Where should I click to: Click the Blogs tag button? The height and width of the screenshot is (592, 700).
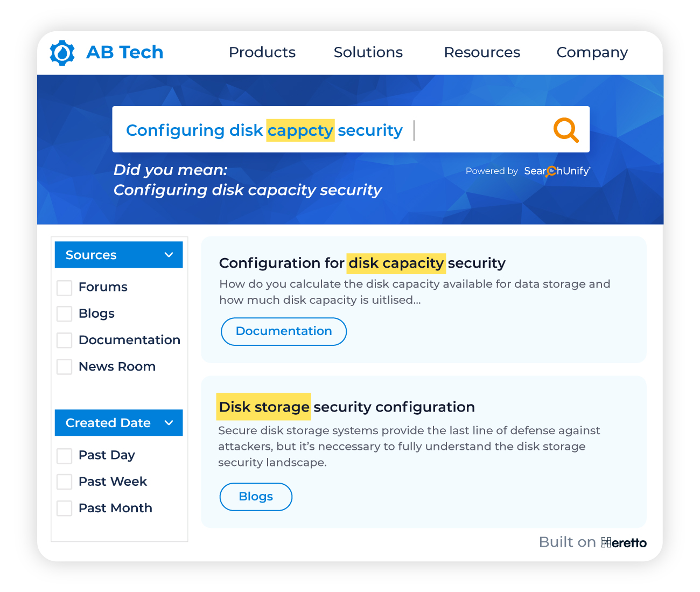(256, 497)
